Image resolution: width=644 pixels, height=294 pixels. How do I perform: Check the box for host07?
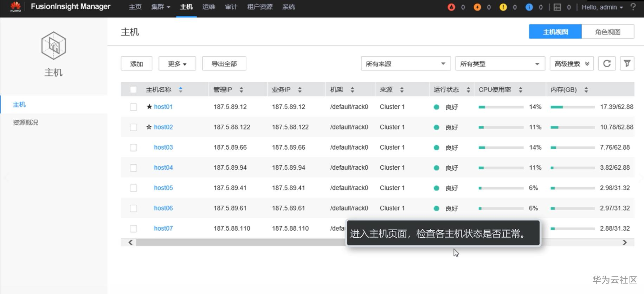click(133, 229)
